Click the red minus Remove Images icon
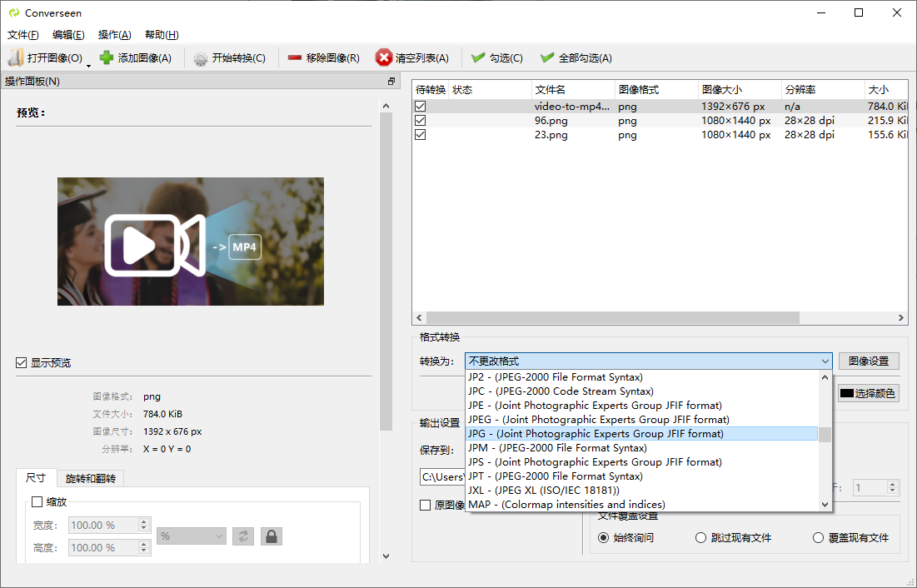 (295, 58)
